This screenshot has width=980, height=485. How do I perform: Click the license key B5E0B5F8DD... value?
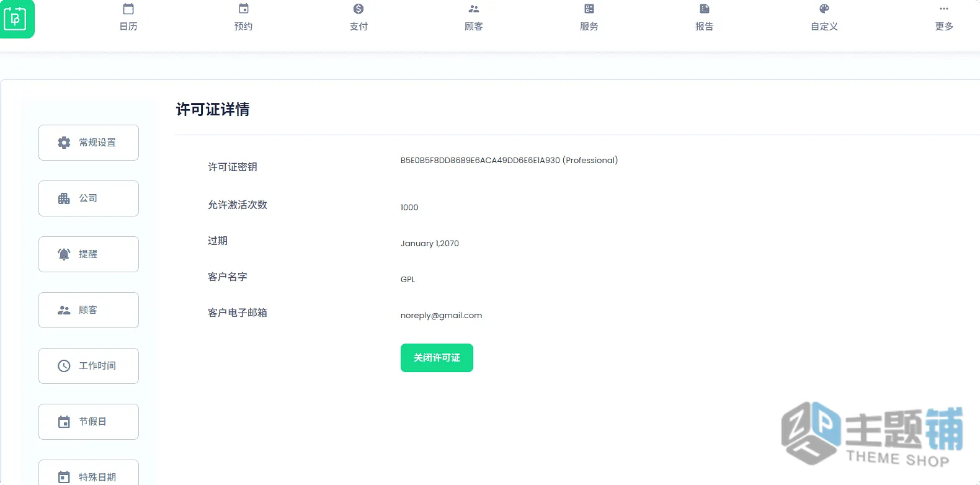[x=509, y=160]
